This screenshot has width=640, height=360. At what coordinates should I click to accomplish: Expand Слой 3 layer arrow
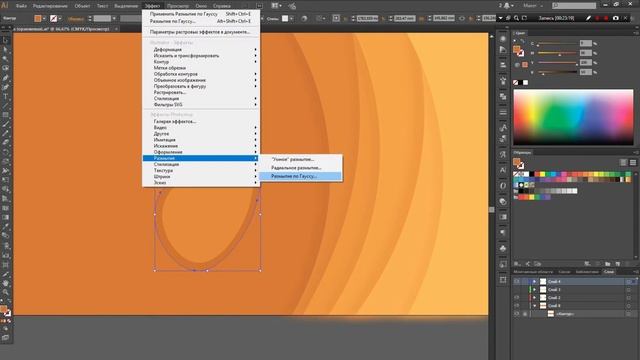click(x=534, y=290)
